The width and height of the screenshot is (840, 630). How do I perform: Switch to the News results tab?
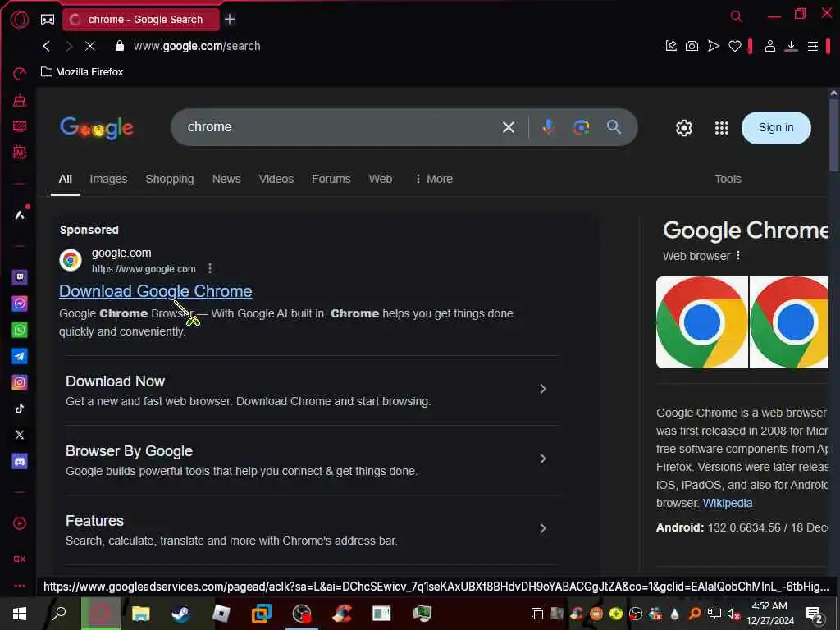coord(226,179)
